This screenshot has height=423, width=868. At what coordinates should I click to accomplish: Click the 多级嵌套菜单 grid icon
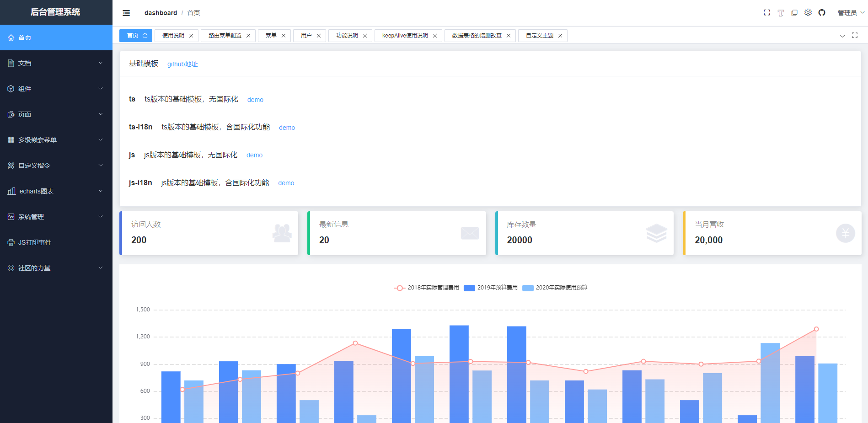click(x=11, y=140)
